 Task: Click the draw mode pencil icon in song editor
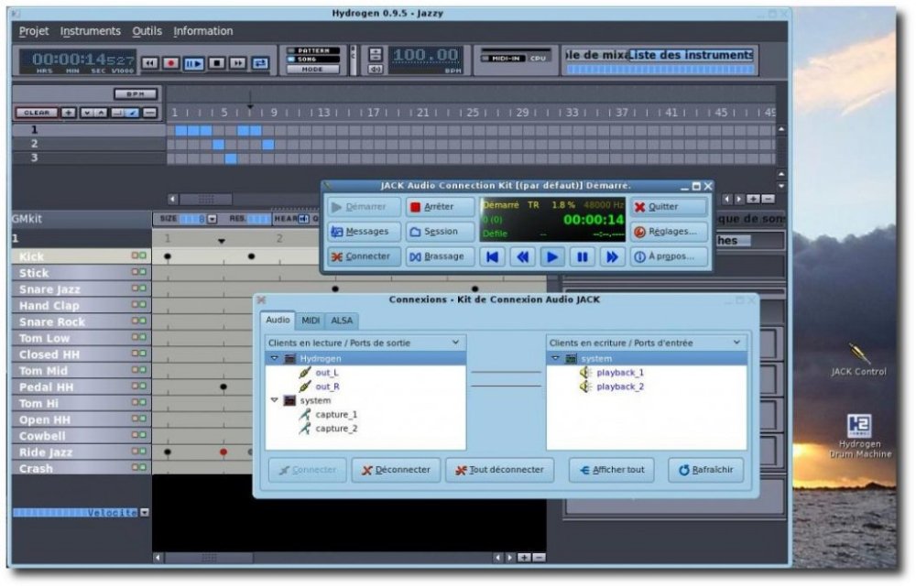(x=133, y=112)
